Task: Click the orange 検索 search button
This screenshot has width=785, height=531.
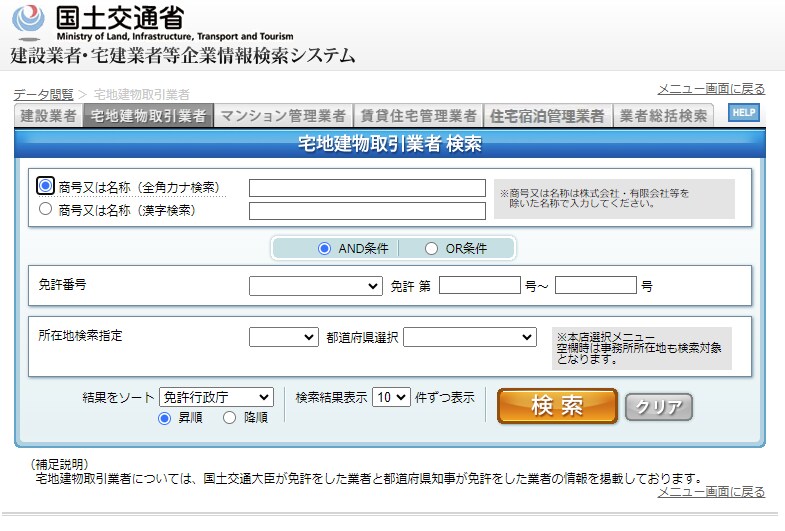Action: (x=557, y=406)
